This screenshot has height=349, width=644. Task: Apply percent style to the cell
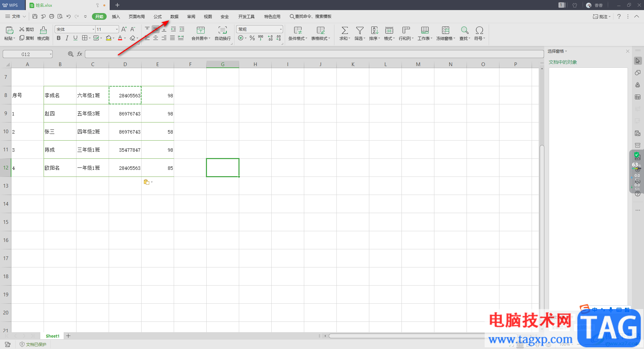252,38
